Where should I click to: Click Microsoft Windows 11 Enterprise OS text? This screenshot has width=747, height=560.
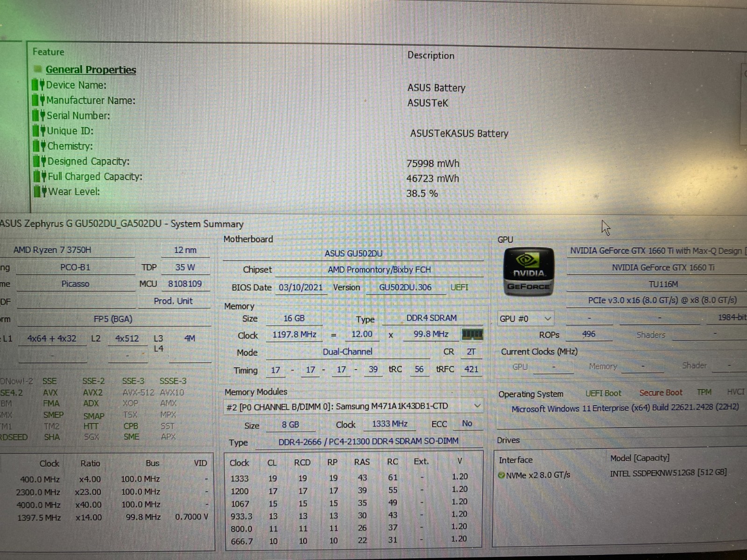625,408
